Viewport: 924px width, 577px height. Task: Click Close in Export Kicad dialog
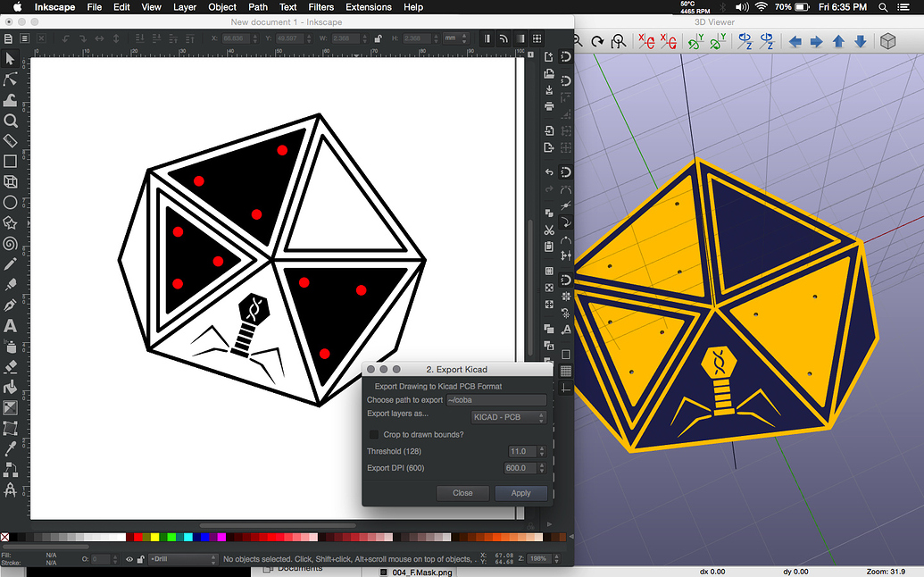[462, 493]
